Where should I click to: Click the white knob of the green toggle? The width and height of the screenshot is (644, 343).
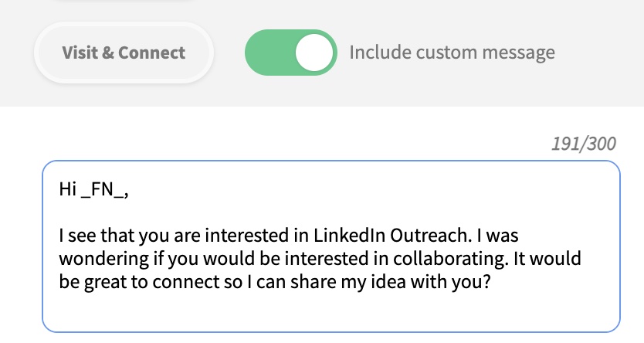(315, 53)
